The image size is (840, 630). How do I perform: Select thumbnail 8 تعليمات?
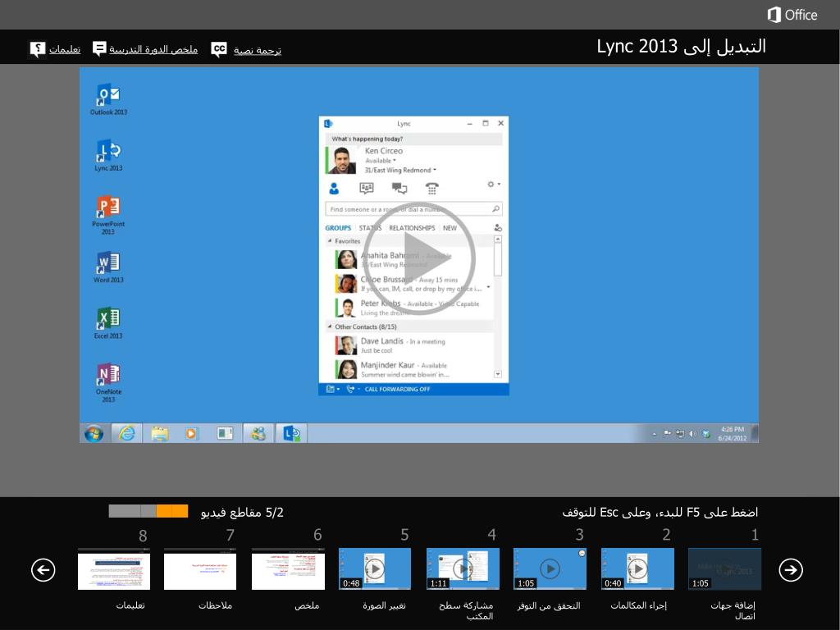coord(114,569)
